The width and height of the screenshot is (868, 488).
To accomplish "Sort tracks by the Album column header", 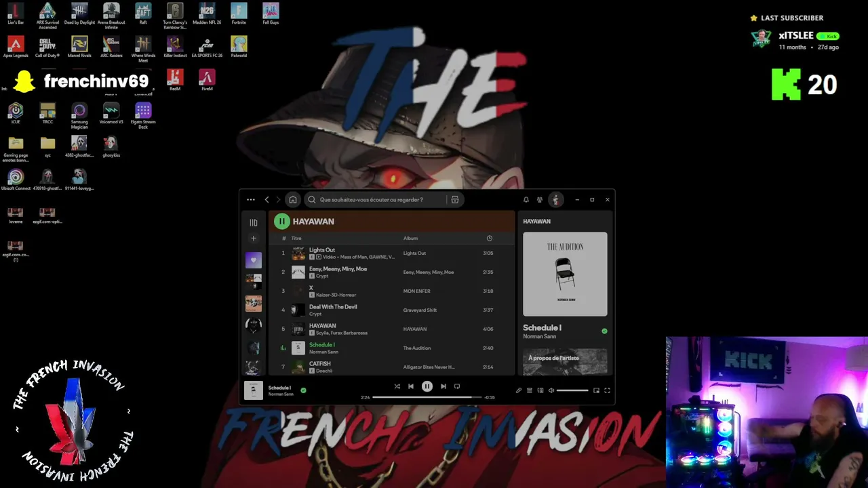I will pos(410,239).
